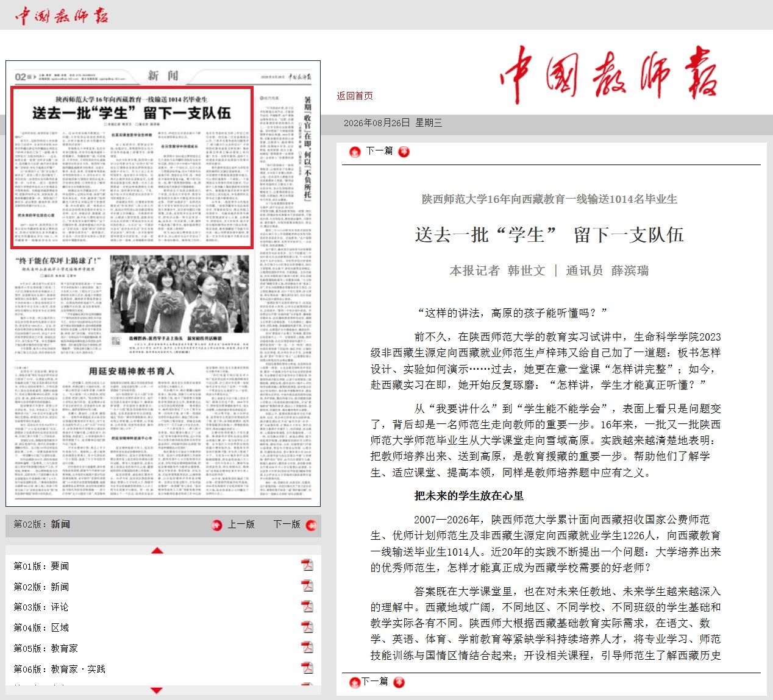Click the small 中国教师报 logo in header

pyautogui.click(x=62, y=15)
